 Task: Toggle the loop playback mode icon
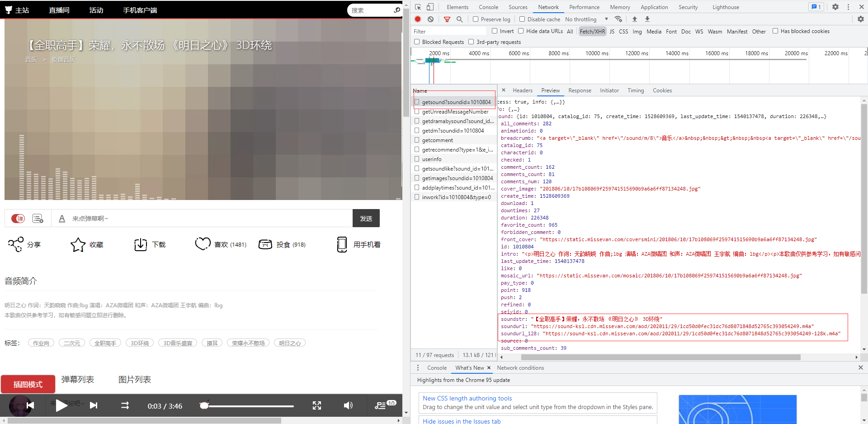pos(125,405)
